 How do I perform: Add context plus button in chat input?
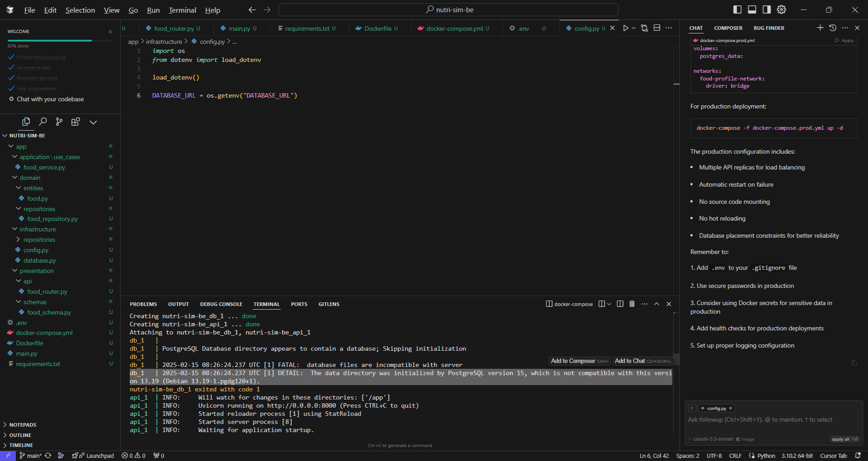coord(692,408)
